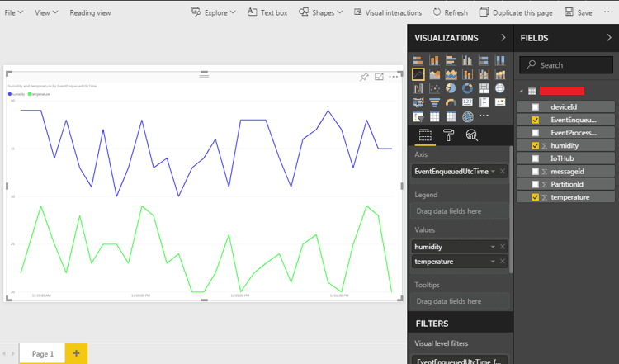
Task: Select the stacked column chart visualization
Action: click(435, 60)
